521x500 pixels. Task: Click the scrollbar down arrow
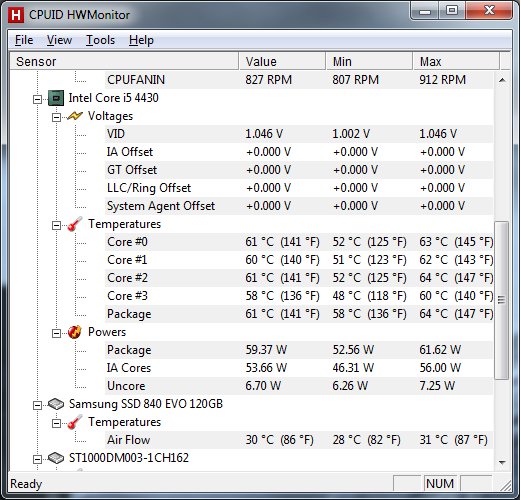(x=502, y=462)
